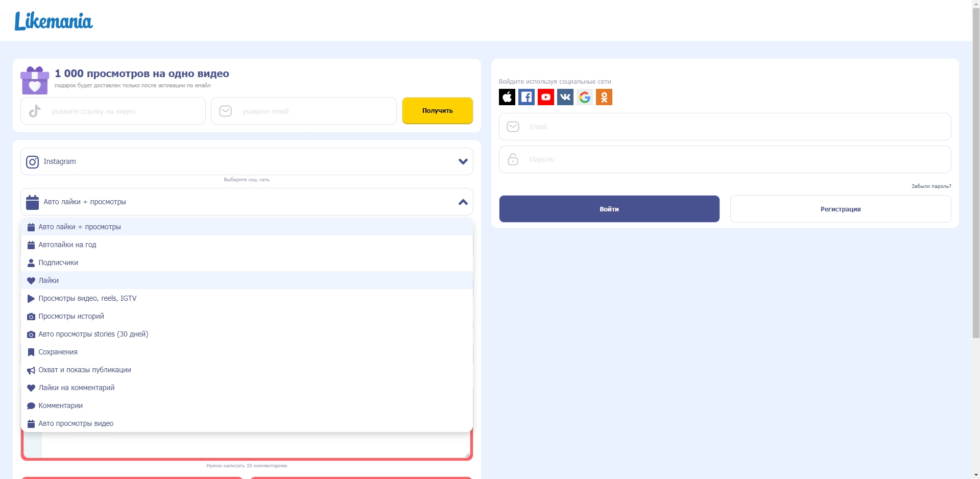Select Комментарии from the list
The width and height of the screenshot is (980, 479).
pyautogui.click(x=247, y=405)
